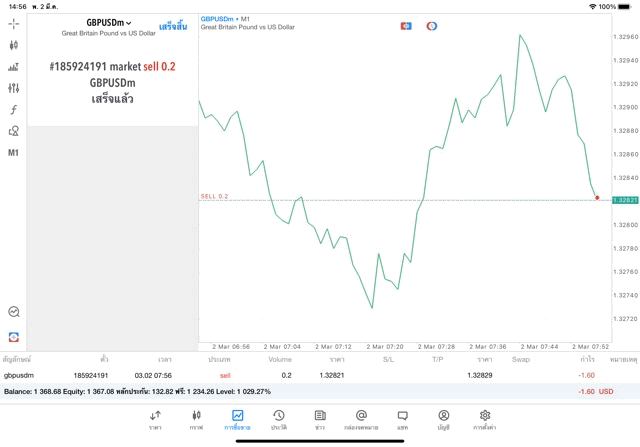The width and height of the screenshot is (640, 447).
Task: Open the ประวัติ history tab
Action: click(x=278, y=419)
